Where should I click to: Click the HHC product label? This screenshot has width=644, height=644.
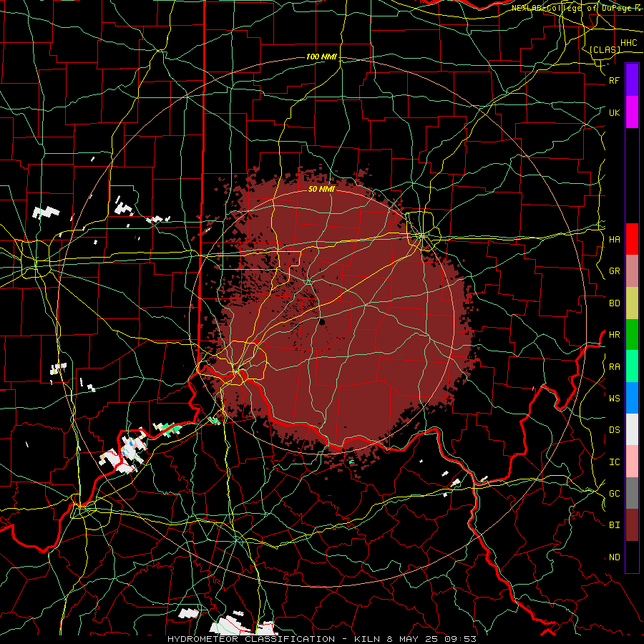[628, 43]
